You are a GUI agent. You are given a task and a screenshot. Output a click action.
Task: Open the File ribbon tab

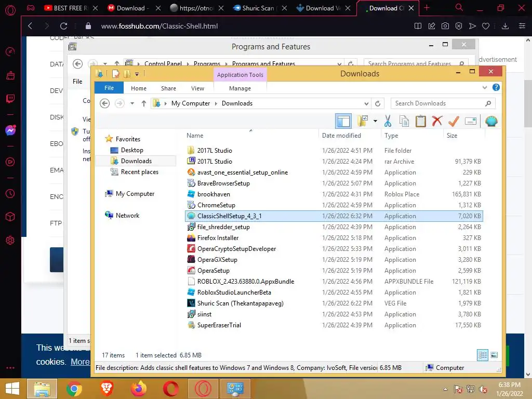point(109,88)
